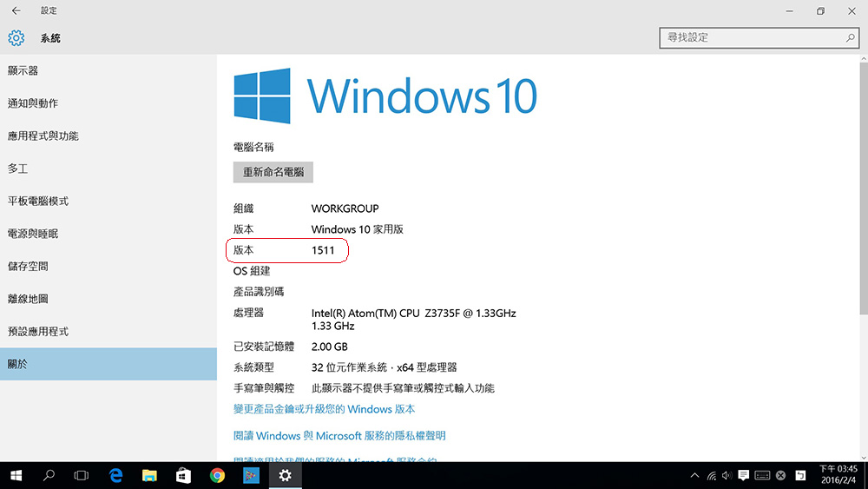Click the 2.00 GB memory value
The height and width of the screenshot is (489, 868).
329,347
